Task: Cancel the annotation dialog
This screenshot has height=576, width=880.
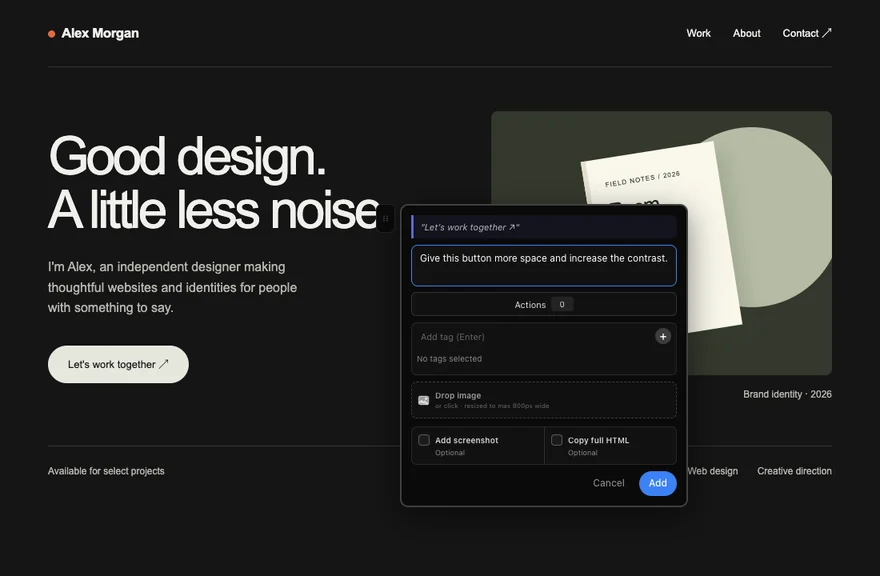Action: (608, 483)
